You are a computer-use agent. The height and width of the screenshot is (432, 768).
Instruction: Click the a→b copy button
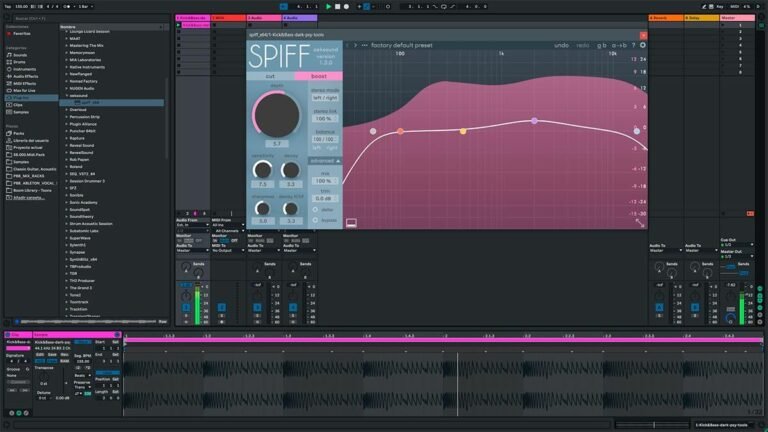click(619, 45)
